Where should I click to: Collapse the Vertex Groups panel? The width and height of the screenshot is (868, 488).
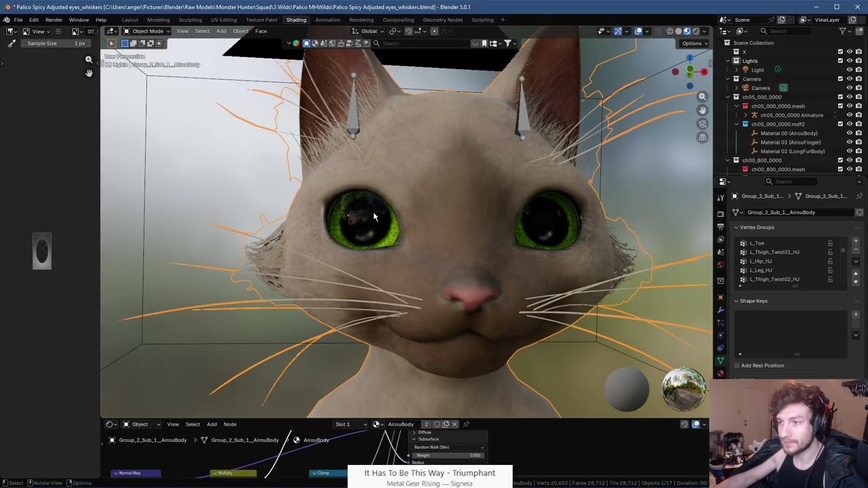[736, 227]
